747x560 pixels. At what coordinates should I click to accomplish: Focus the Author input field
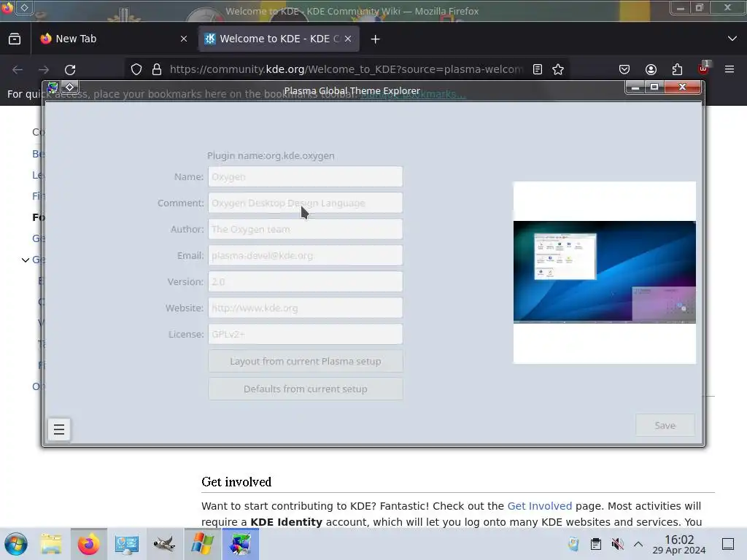click(306, 229)
